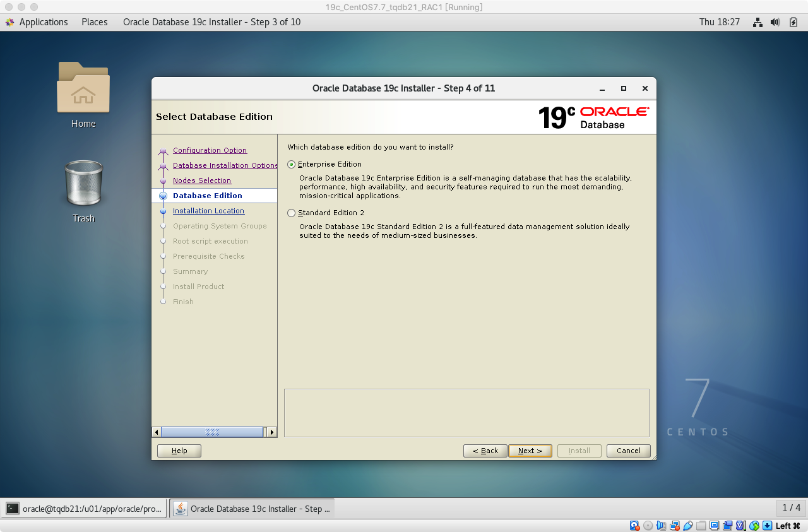The height and width of the screenshot is (532, 808).
Task: Click the VirtualBox display settings icon
Action: tap(714, 526)
